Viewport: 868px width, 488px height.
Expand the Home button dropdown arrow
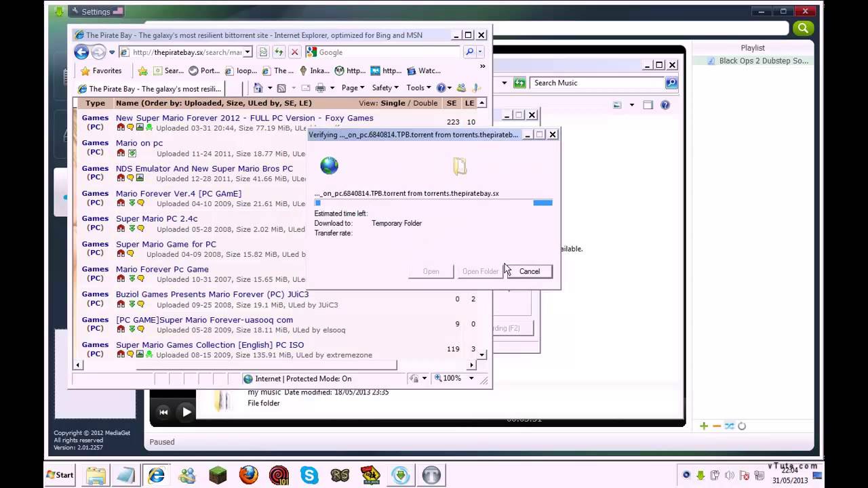coord(270,88)
